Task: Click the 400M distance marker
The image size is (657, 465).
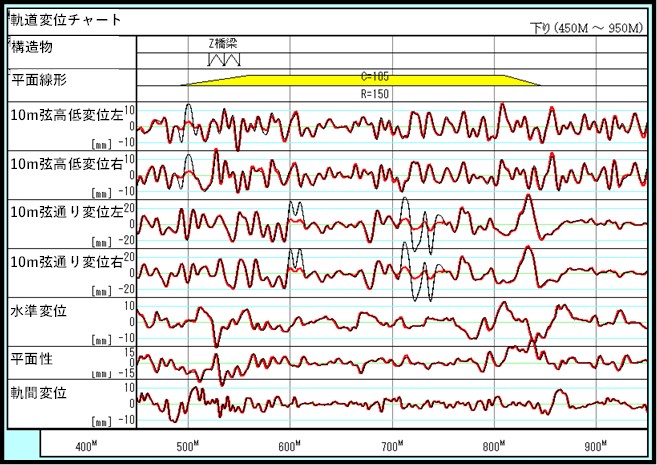Action: coord(86,445)
